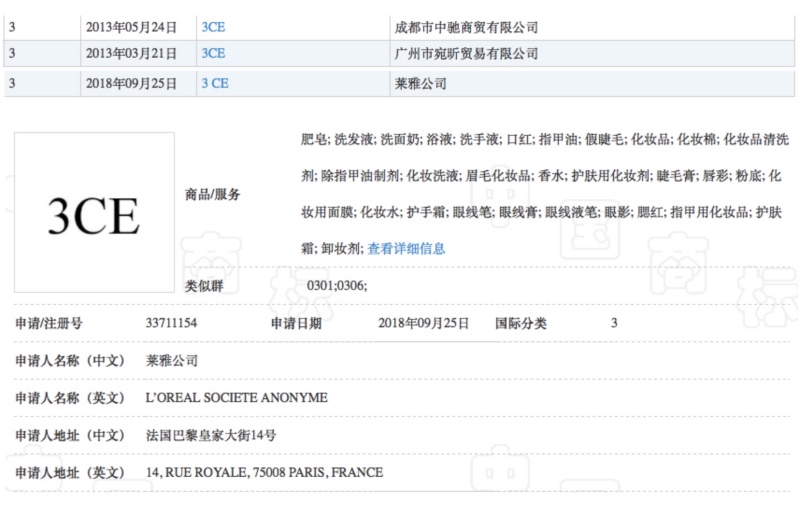Click 14, RUE ROYALE, 75008 PARIS, FRANCE

click(264, 472)
